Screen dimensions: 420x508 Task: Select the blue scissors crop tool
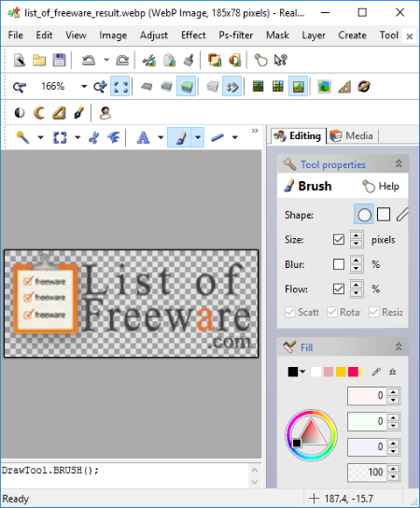[93, 137]
